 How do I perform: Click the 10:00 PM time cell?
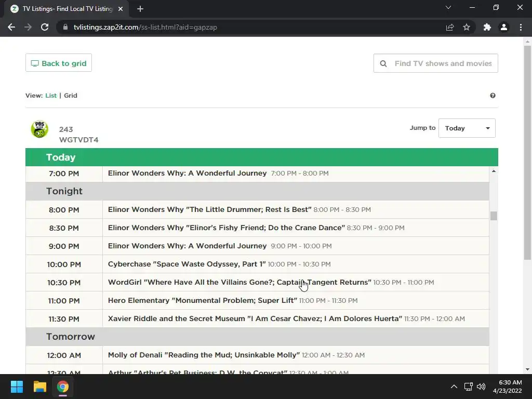pos(64,264)
